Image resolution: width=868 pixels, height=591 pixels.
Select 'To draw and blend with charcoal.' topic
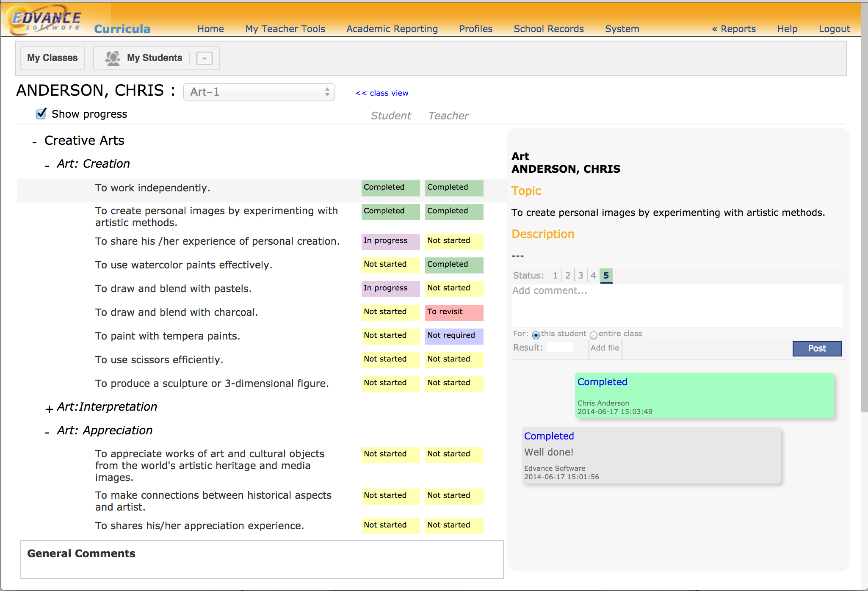[176, 312]
